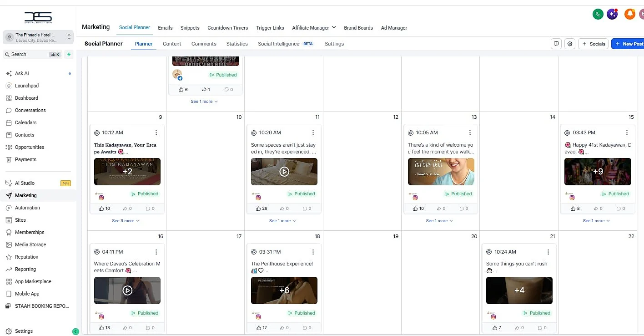Click the lightning bolt quick actions icon

pyautogui.click(x=69, y=54)
